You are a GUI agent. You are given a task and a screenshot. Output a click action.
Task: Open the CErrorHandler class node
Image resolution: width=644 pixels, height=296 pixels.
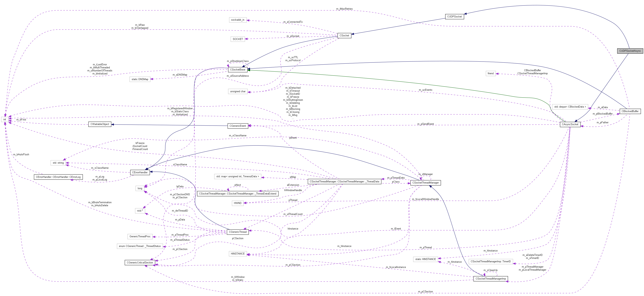pyautogui.click(x=140, y=172)
